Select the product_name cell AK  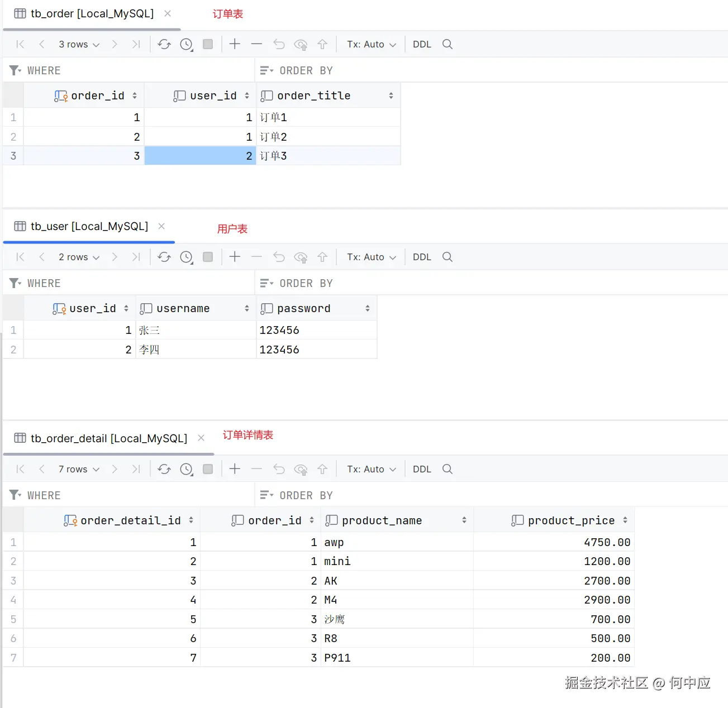pyautogui.click(x=397, y=581)
